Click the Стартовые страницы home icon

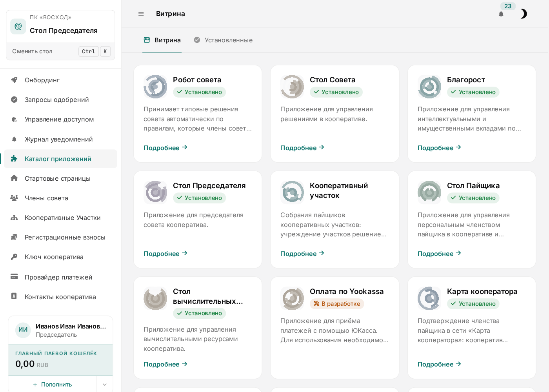pyautogui.click(x=14, y=178)
